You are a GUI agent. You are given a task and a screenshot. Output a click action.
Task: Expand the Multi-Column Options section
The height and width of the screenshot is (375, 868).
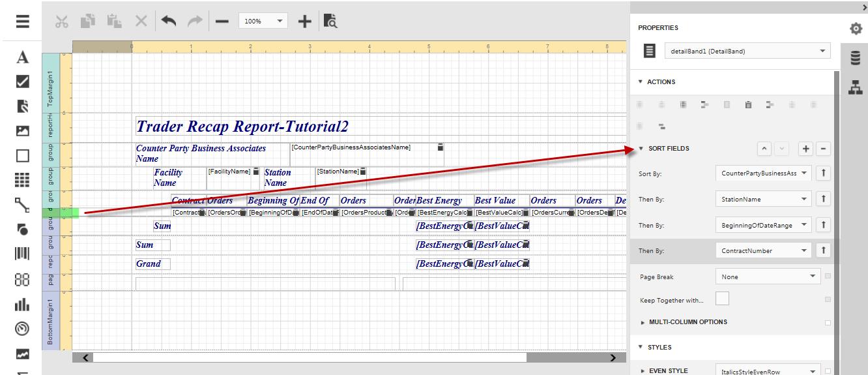(x=687, y=322)
